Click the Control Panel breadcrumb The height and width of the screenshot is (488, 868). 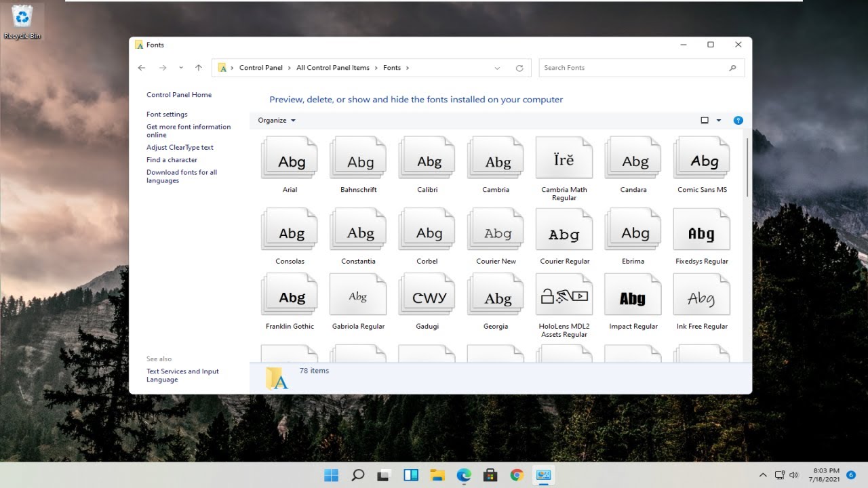[261, 68]
